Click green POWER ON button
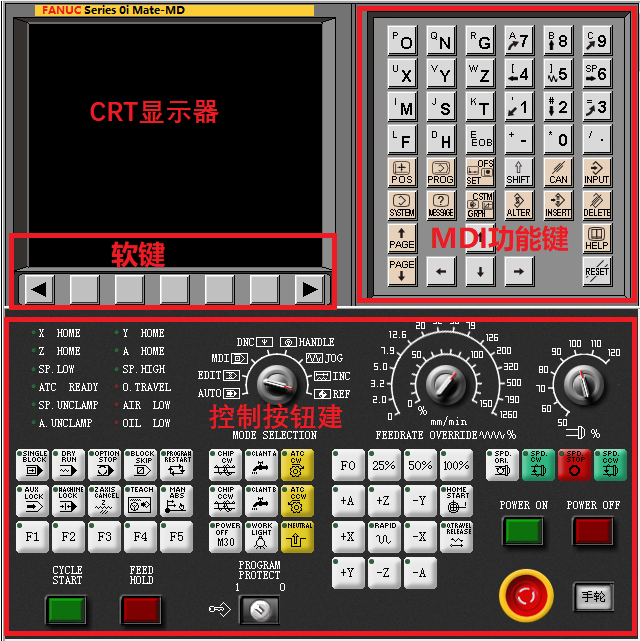 [524, 531]
